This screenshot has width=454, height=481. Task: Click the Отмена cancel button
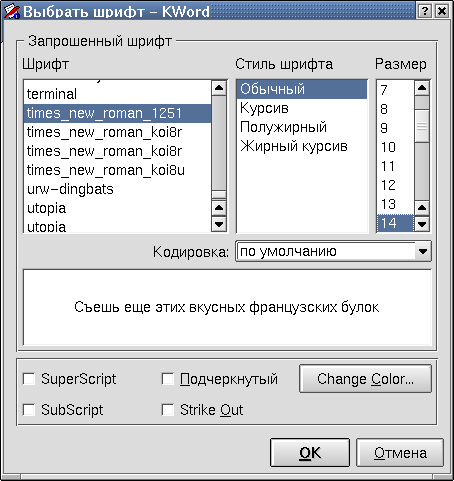[400, 453]
